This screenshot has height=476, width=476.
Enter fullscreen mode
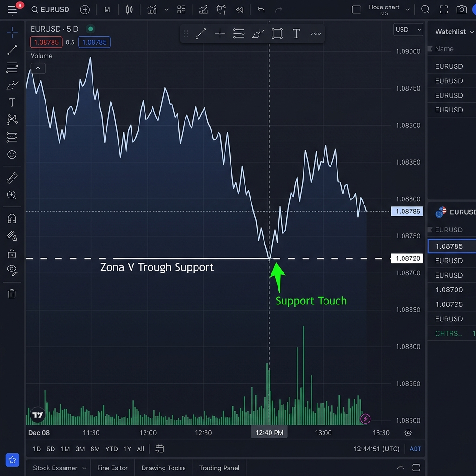444,10
